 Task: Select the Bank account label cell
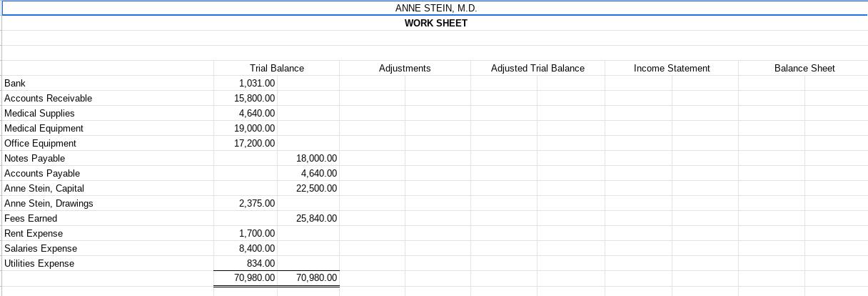click(108, 83)
